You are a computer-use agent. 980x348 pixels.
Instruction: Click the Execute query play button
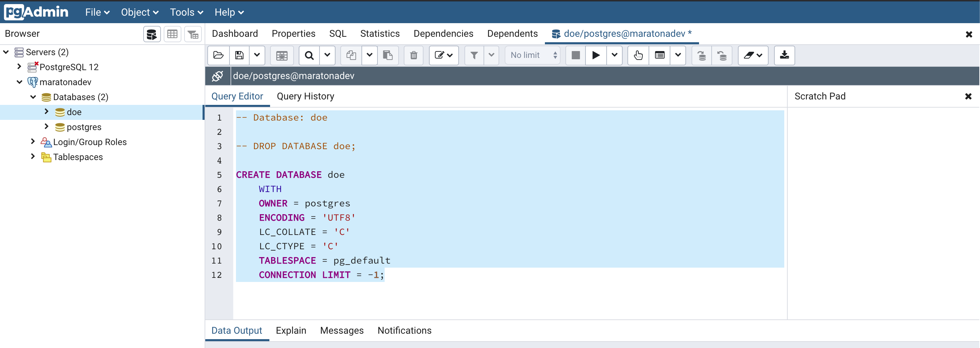[x=595, y=56]
